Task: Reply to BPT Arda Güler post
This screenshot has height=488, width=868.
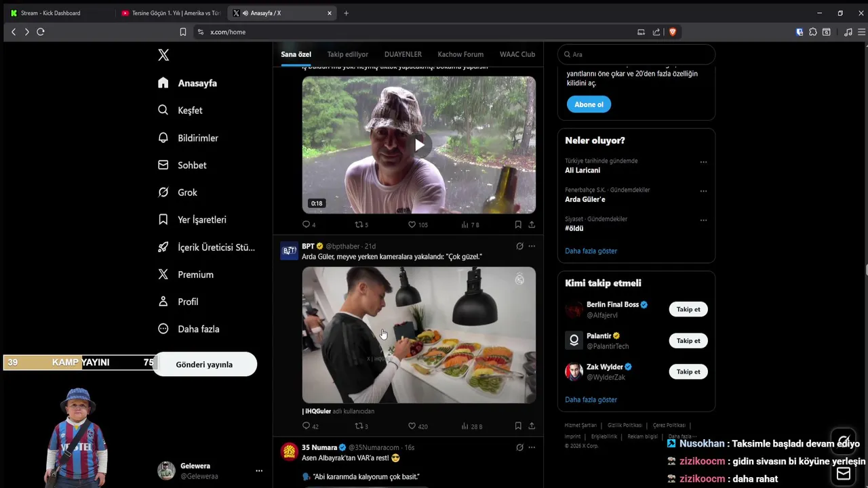Action: [310, 426]
